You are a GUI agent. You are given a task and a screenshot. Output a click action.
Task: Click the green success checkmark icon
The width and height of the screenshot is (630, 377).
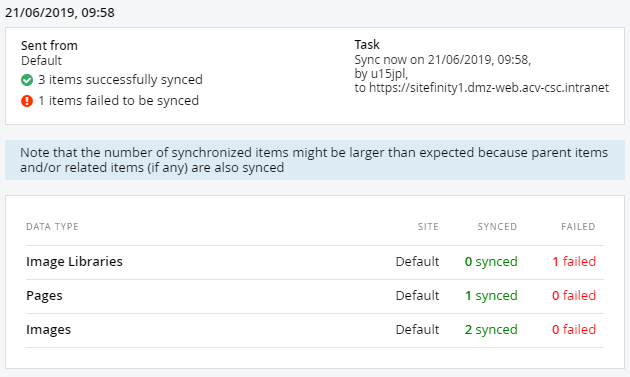coord(27,80)
